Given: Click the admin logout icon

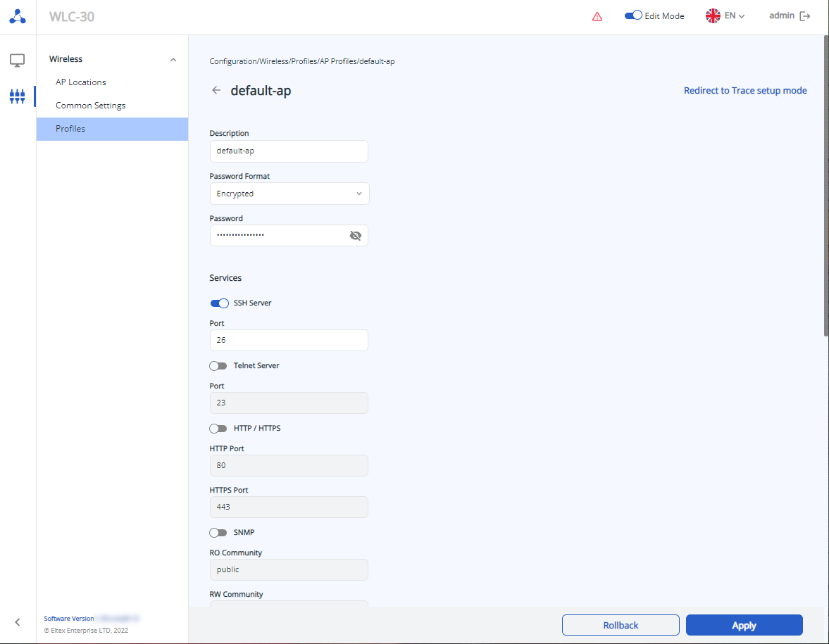Looking at the screenshot, I should pyautogui.click(x=805, y=16).
